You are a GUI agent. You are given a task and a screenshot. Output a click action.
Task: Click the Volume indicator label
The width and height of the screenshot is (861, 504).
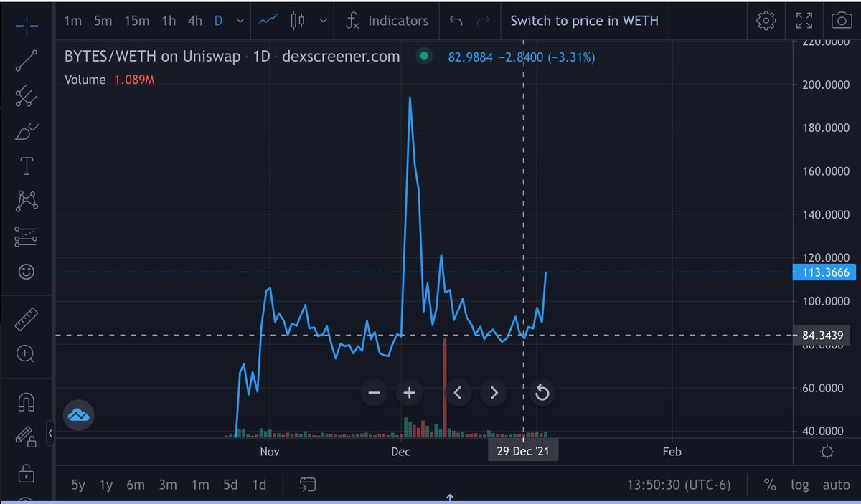(85, 80)
